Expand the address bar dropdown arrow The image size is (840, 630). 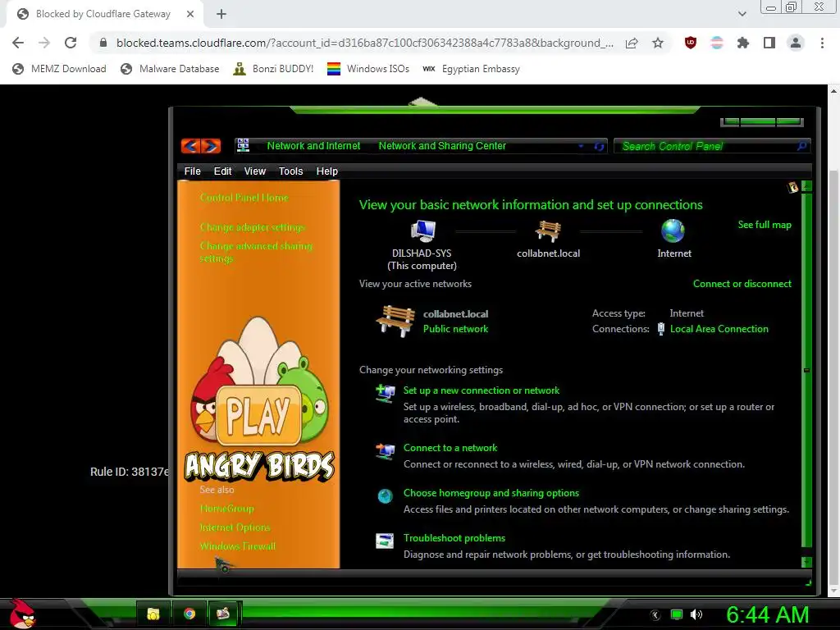coord(581,146)
